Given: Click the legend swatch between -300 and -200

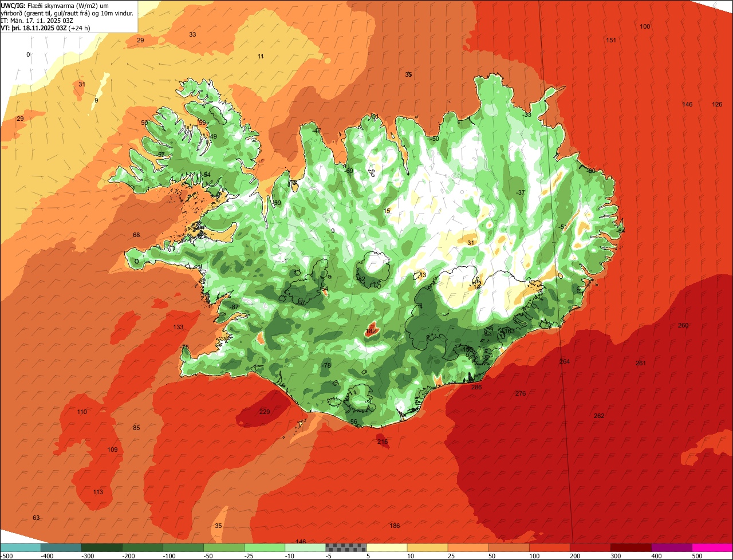Looking at the screenshot, I should pos(102,547).
